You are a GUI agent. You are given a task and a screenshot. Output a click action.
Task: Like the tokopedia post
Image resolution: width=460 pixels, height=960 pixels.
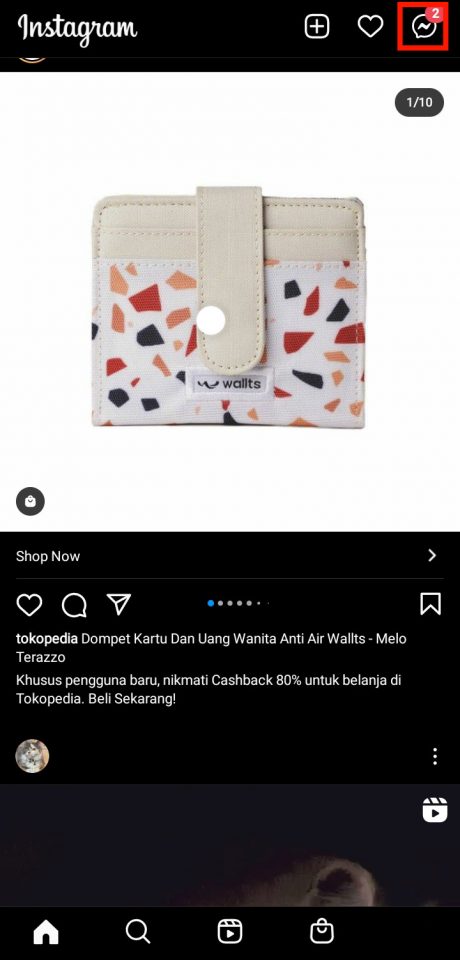coord(29,605)
